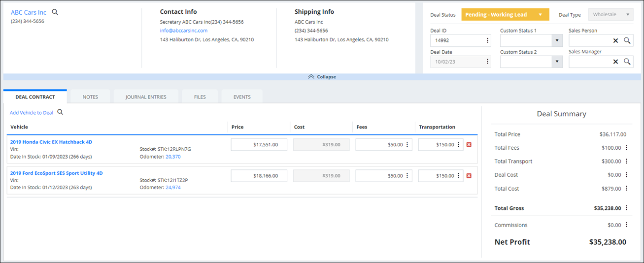Edit Honda Civic price $17,551.00
This screenshot has height=263, width=644.
pos(259,144)
